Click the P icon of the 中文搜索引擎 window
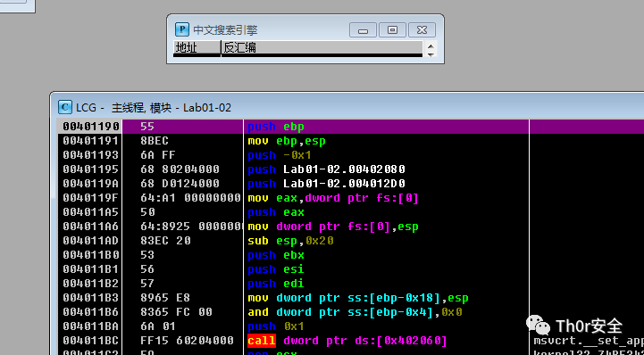The image size is (644, 355). coord(182,29)
